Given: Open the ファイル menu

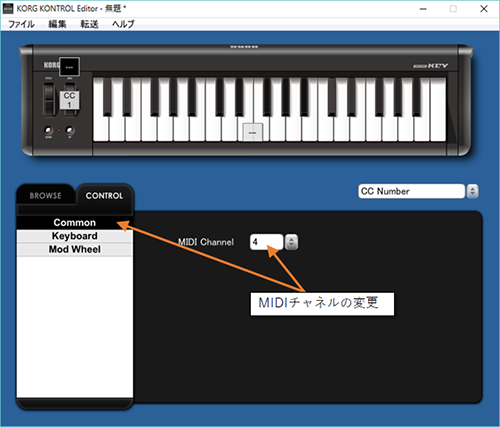Looking at the screenshot, I should pyautogui.click(x=21, y=24).
